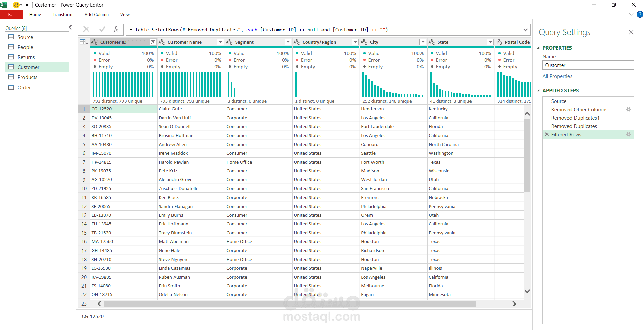
Task: Click the Source query table icon
Action: point(11,37)
